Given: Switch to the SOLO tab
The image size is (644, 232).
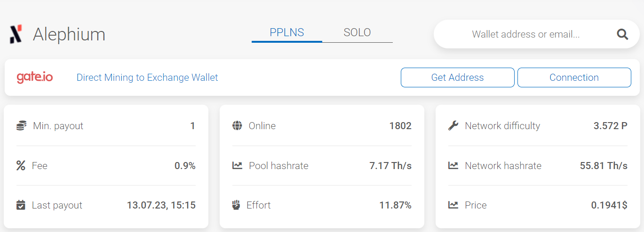Looking at the screenshot, I should [357, 33].
